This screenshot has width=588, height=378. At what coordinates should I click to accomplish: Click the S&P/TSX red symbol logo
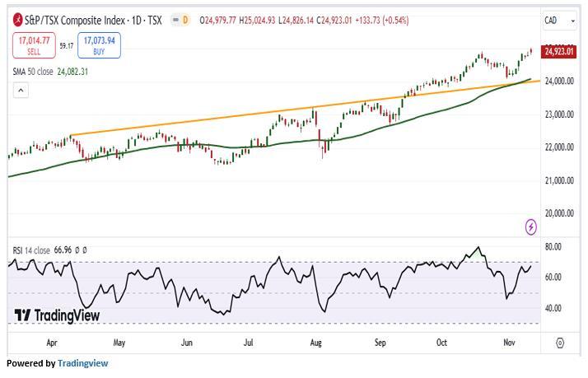point(16,19)
